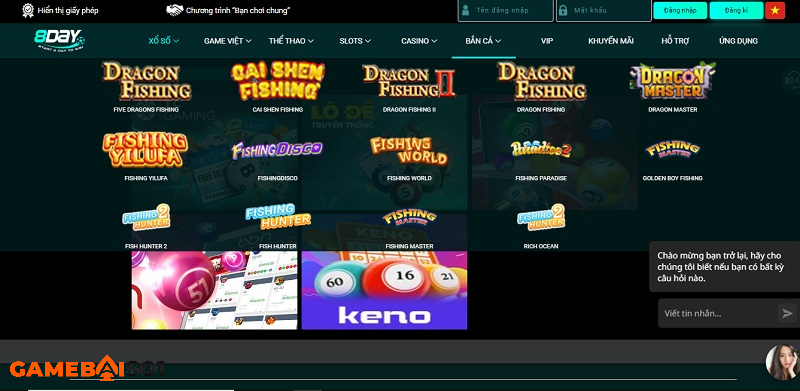The image size is (800, 391).
Task: Launch the Cai Shen Fishing game logo
Action: [278, 81]
